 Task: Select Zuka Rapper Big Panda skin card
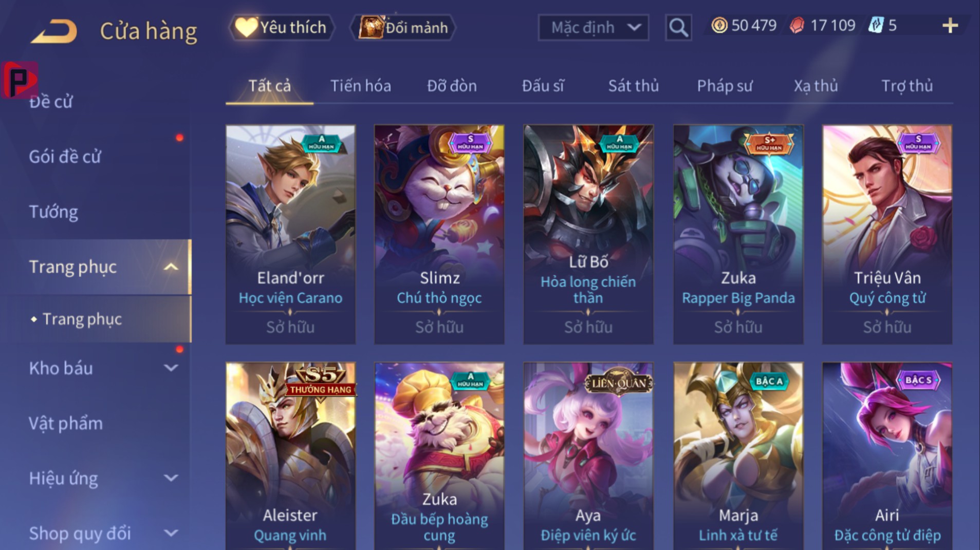pos(738,234)
